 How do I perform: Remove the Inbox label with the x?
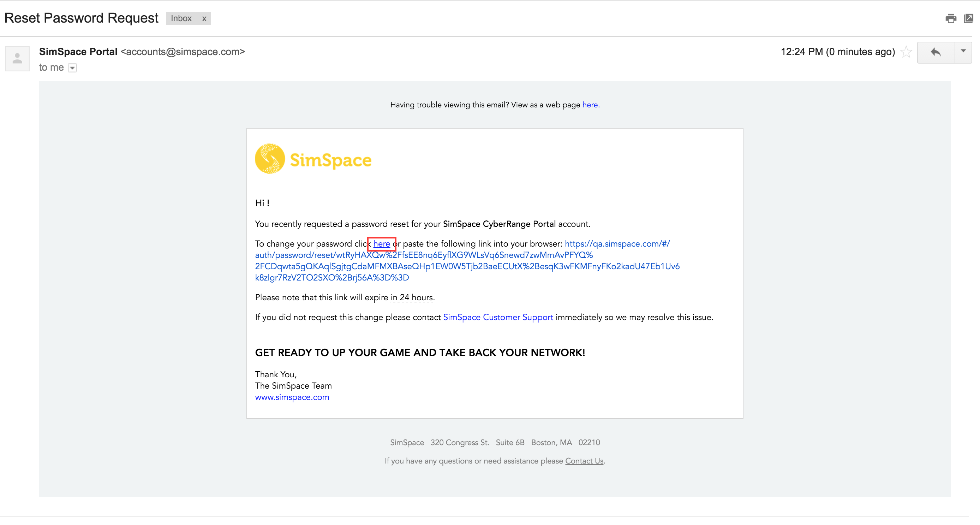204,18
